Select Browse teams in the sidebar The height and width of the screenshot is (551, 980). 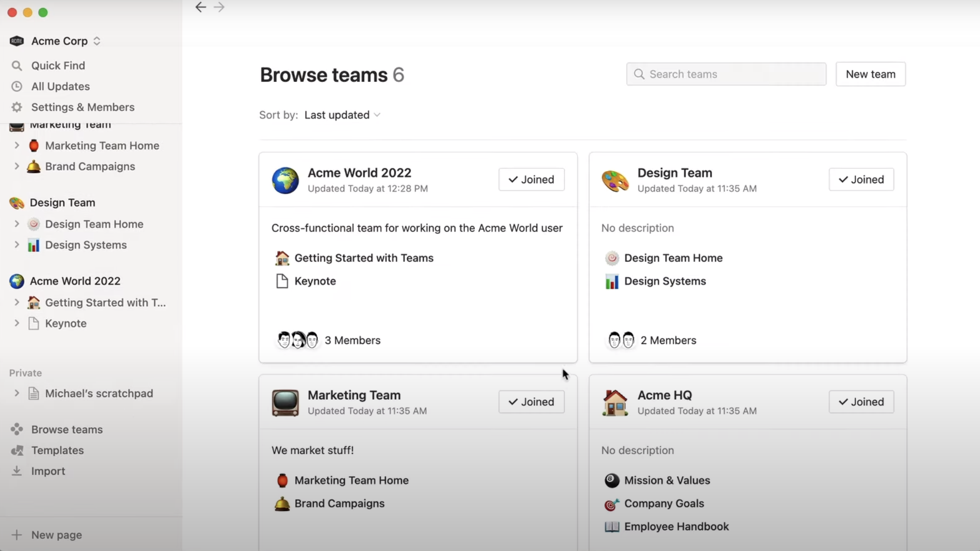[67, 430]
